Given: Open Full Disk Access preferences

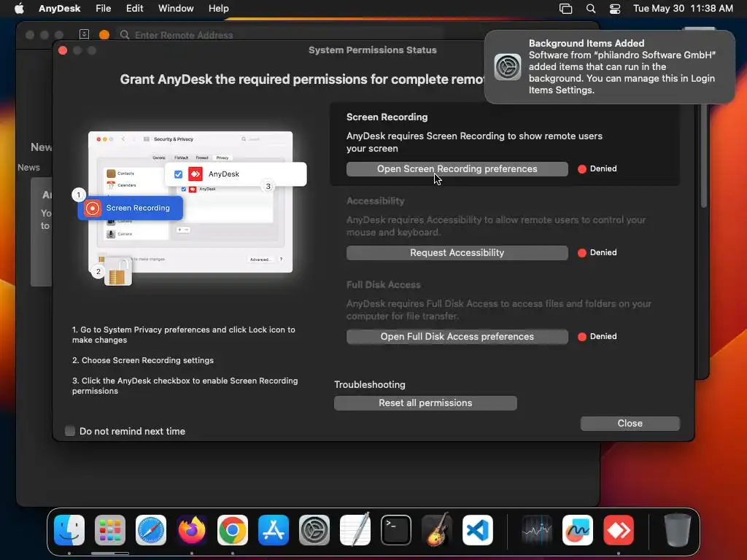Looking at the screenshot, I should coord(457,337).
